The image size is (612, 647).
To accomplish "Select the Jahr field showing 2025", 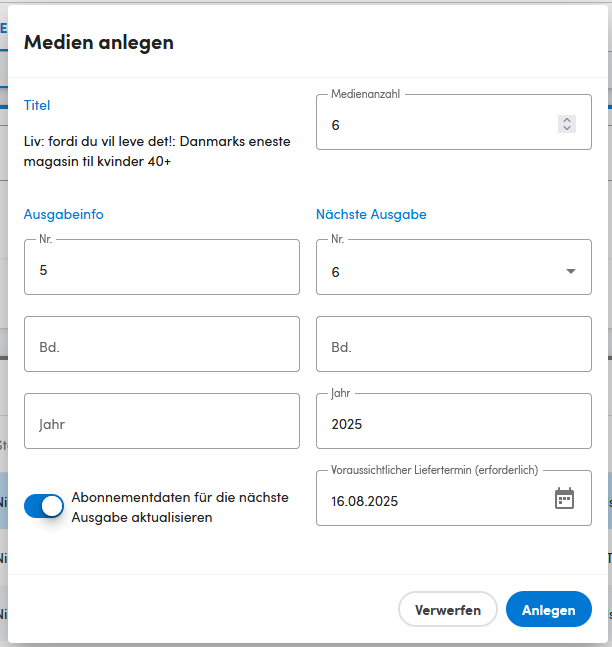I will 454,421.
